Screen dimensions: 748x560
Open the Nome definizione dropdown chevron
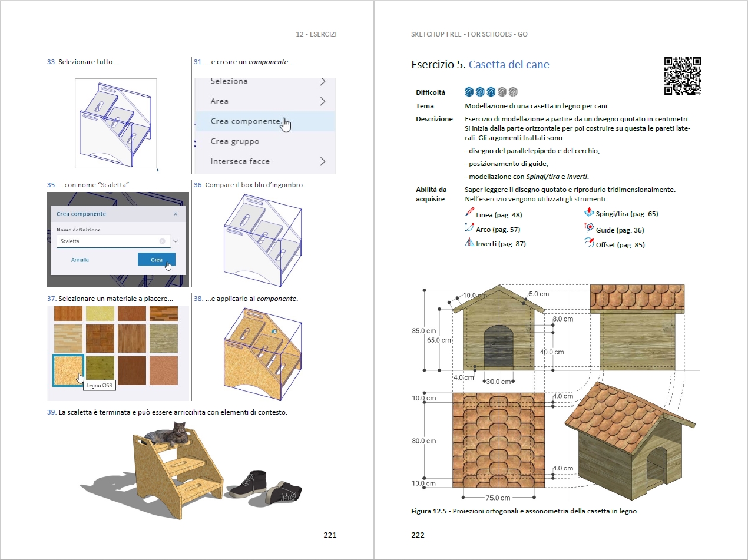(176, 241)
